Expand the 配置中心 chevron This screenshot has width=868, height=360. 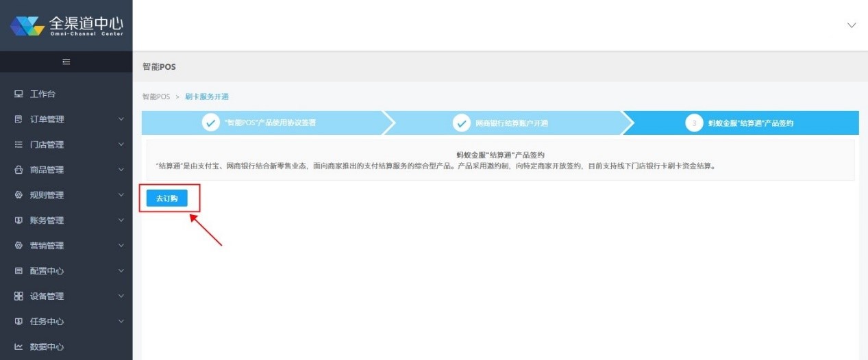pos(121,271)
